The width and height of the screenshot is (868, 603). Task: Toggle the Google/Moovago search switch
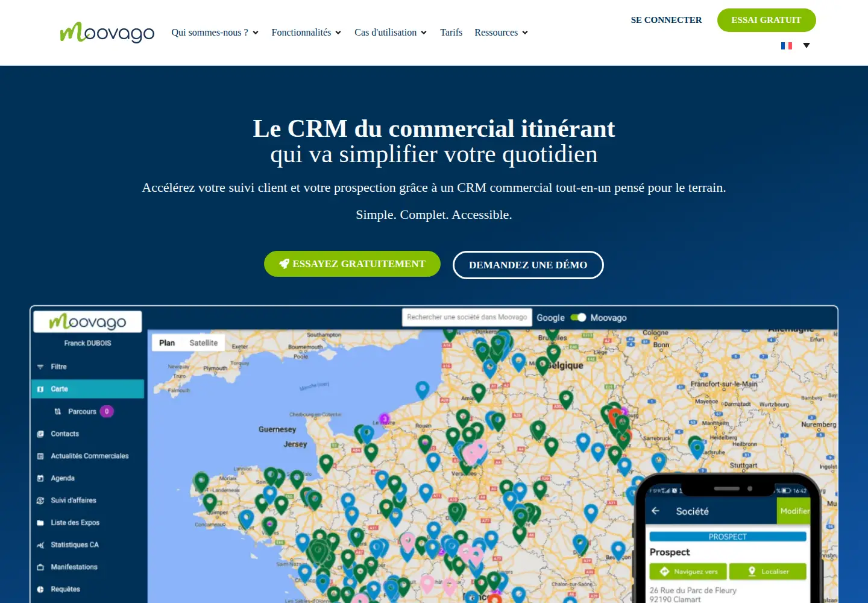pos(578,318)
